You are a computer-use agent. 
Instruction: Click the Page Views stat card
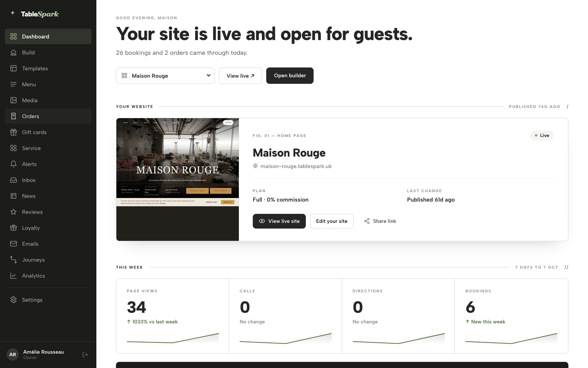[x=173, y=316]
